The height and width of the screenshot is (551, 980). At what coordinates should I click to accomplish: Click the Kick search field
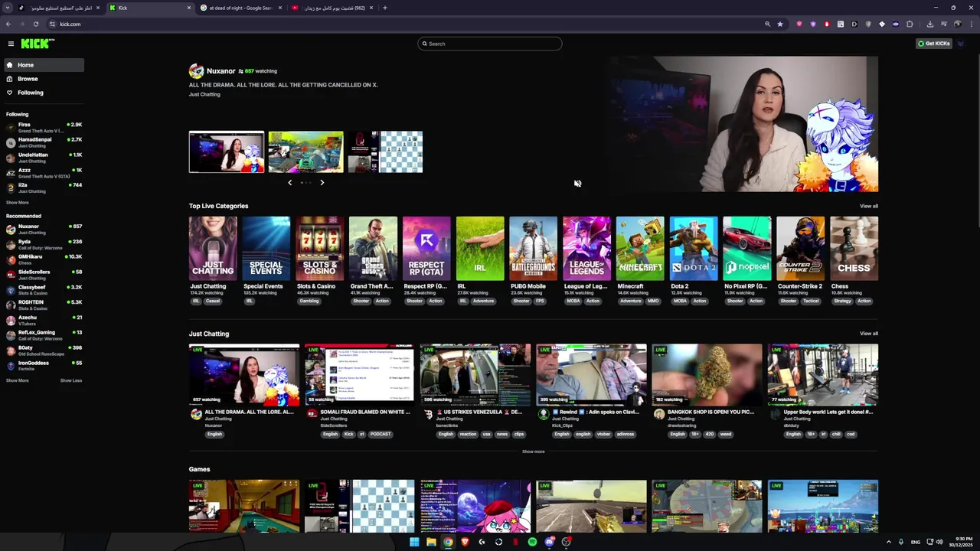[x=490, y=44]
